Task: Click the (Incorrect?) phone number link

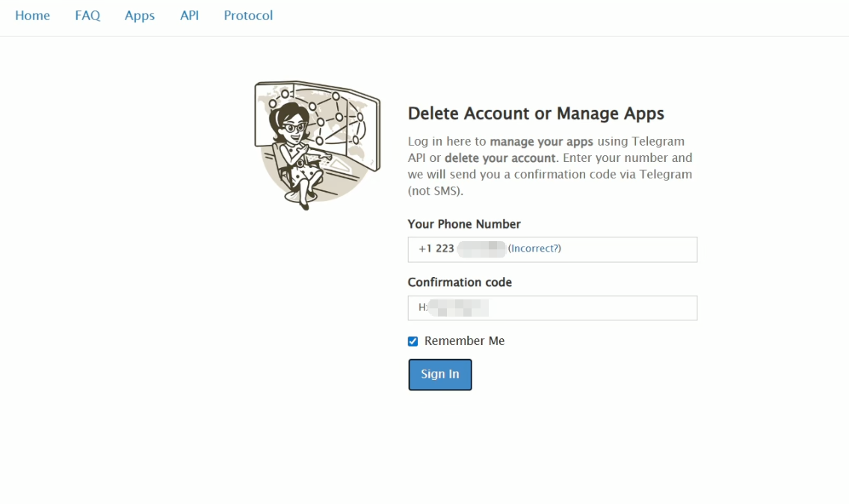Action: click(534, 248)
